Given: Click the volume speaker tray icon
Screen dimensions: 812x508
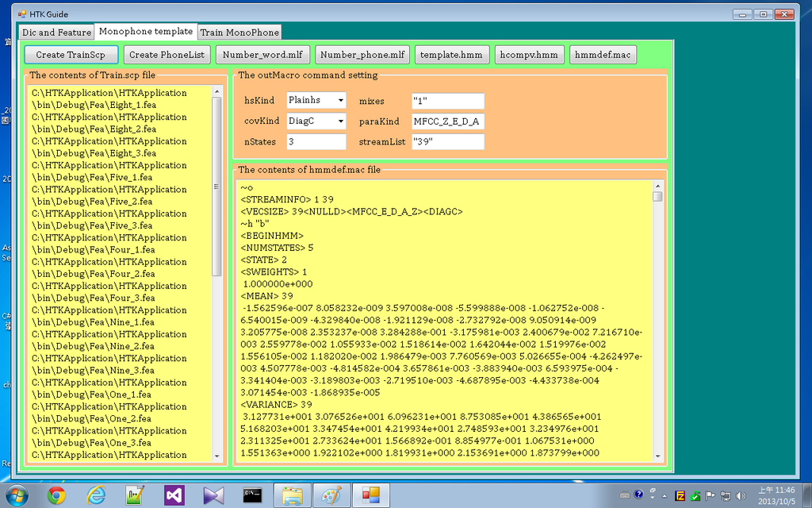Looking at the screenshot, I should (x=741, y=496).
